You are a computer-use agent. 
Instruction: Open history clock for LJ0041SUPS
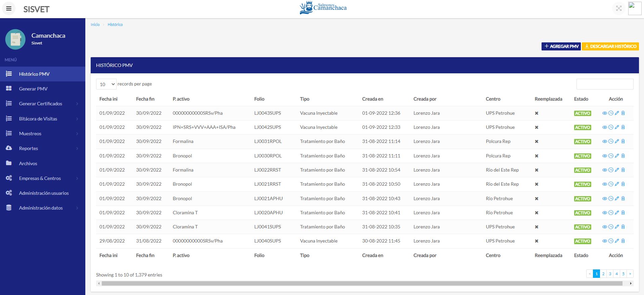pos(611,227)
